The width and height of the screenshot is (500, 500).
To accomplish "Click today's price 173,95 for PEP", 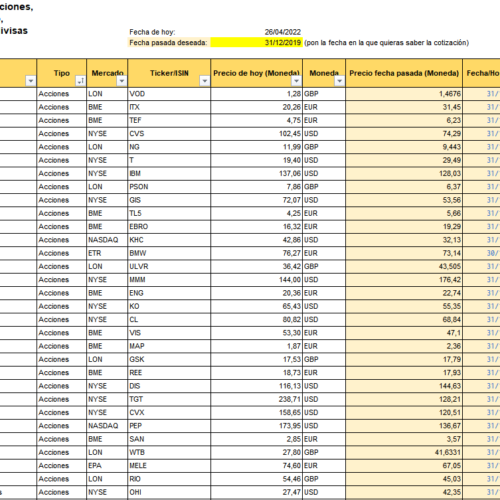I will 257,426.
